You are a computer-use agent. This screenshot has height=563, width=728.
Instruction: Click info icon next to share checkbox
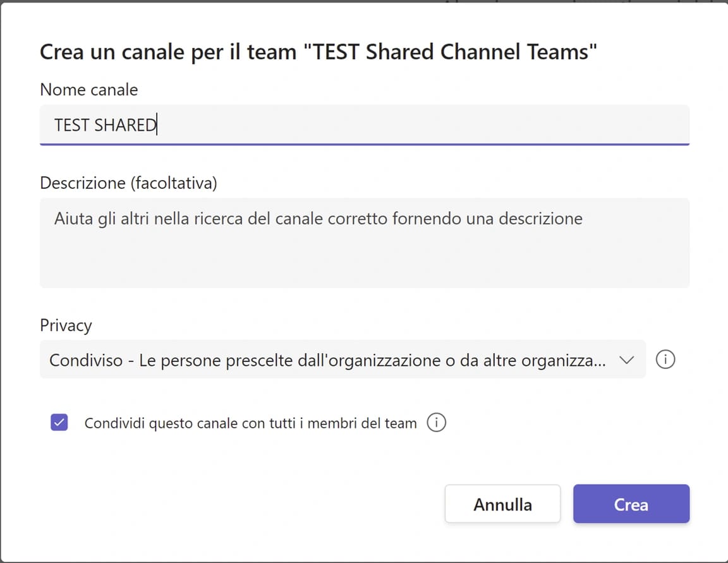coord(436,423)
